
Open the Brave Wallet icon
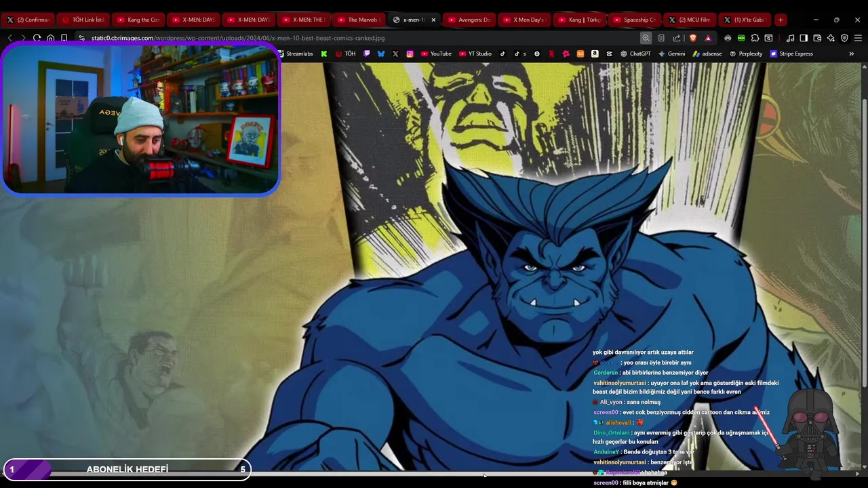click(x=817, y=38)
